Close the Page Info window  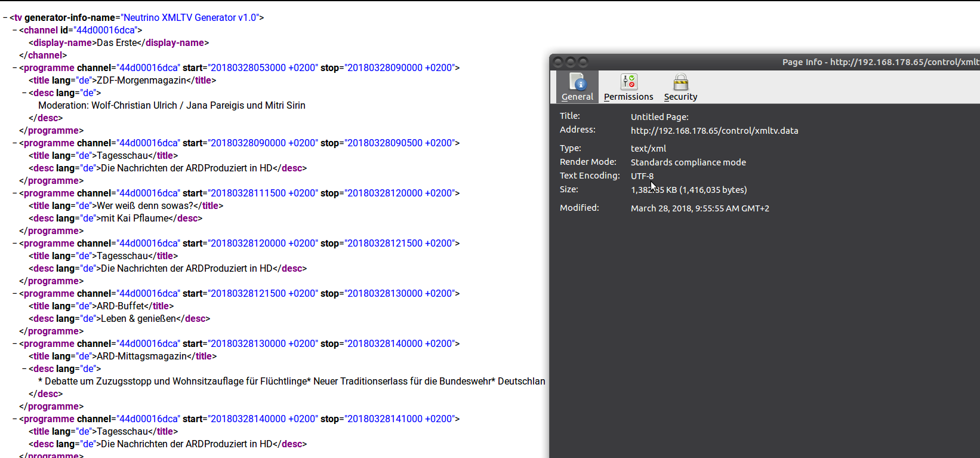(x=558, y=62)
